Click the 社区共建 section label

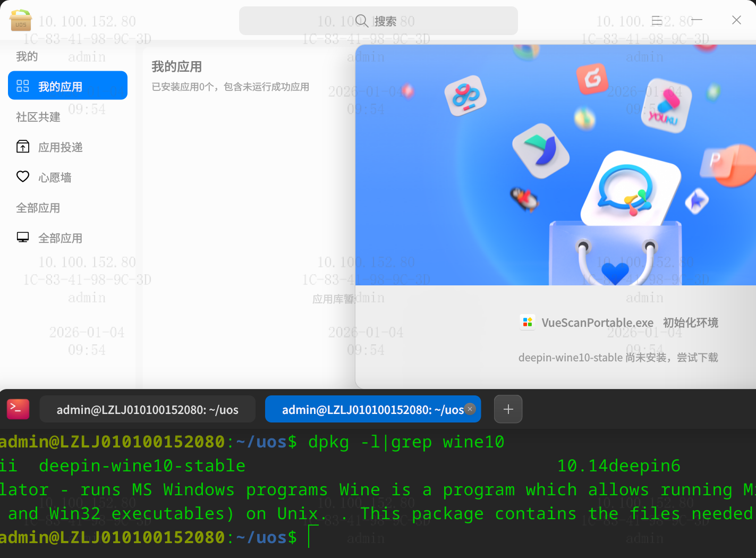point(38,117)
